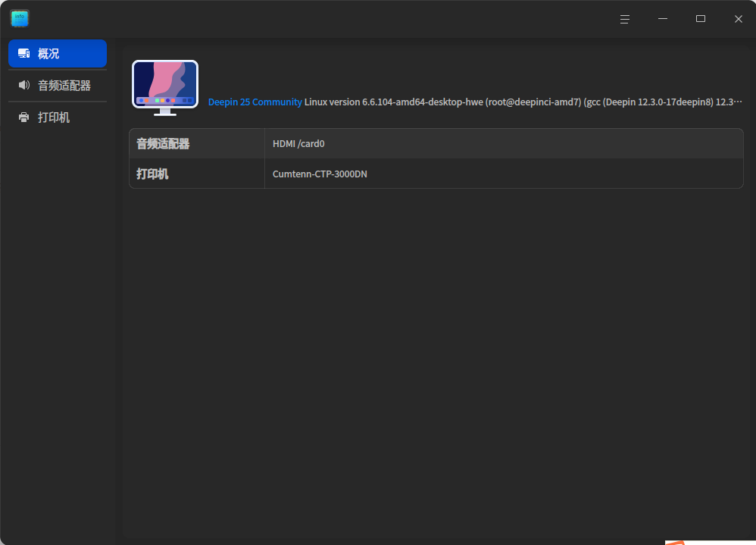Click the 打印机 table row label
This screenshot has width=756, height=545.
152,174
